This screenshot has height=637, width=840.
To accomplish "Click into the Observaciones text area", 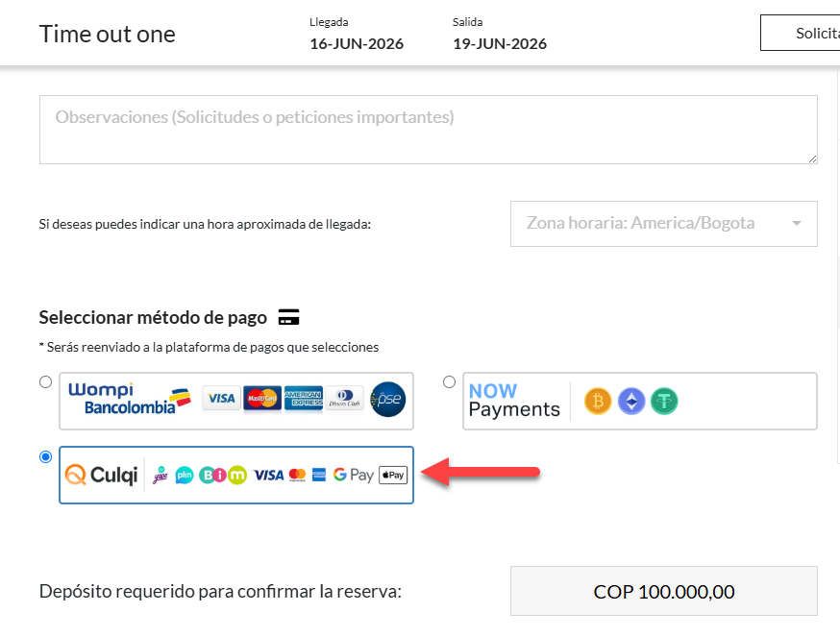I will [428, 130].
